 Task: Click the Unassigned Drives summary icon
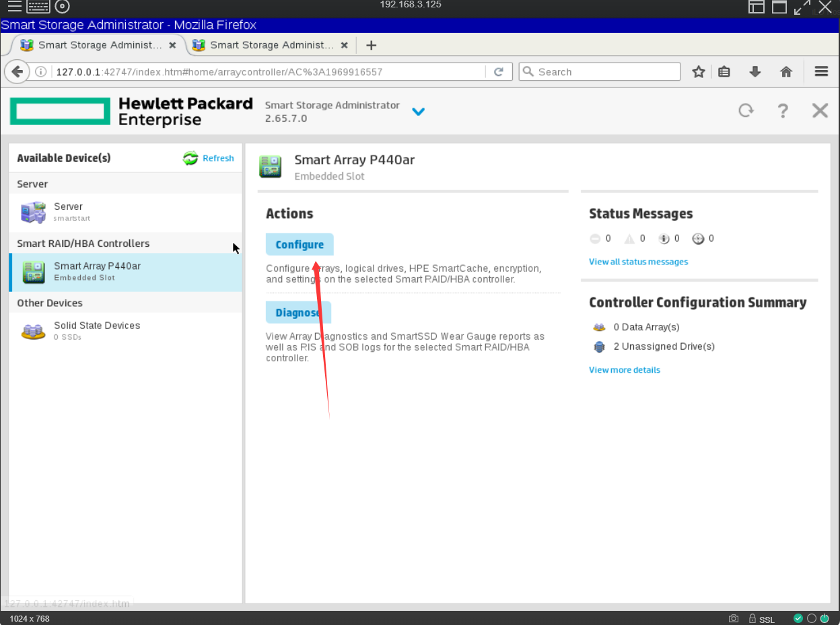click(599, 347)
